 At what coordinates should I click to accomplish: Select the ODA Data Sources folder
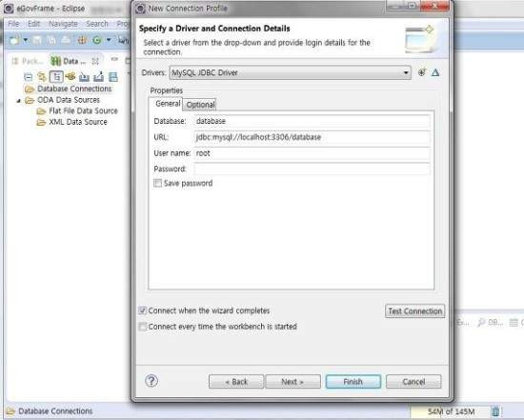tap(69, 100)
